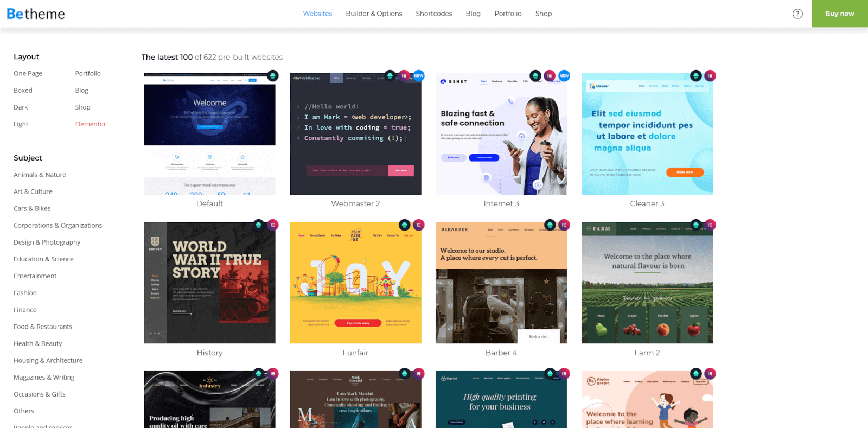
Task: Click the Elementor badge on Cleaner 3
Action: (x=710, y=76)
